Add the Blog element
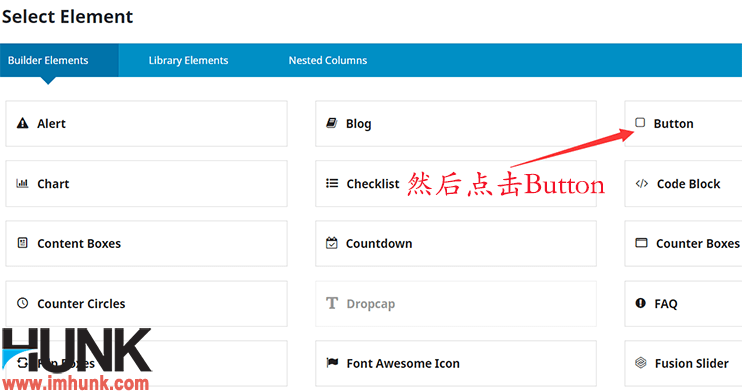This screenshot has height=392, width=742. (456, 124)
